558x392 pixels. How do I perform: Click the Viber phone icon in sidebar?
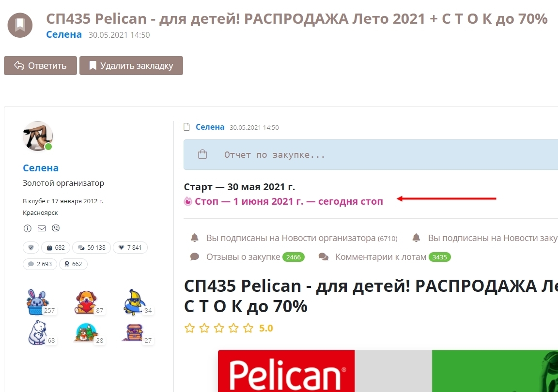[56, 228]
